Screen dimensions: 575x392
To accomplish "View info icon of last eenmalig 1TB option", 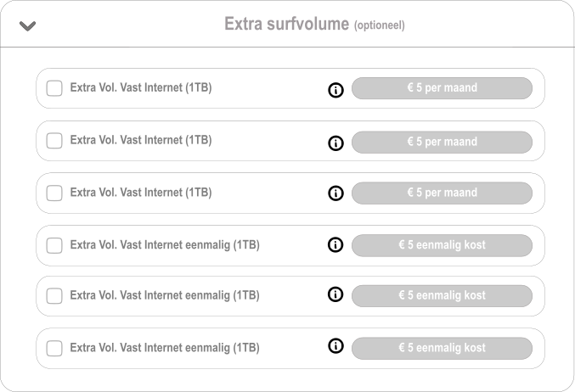I will point(335,346).
